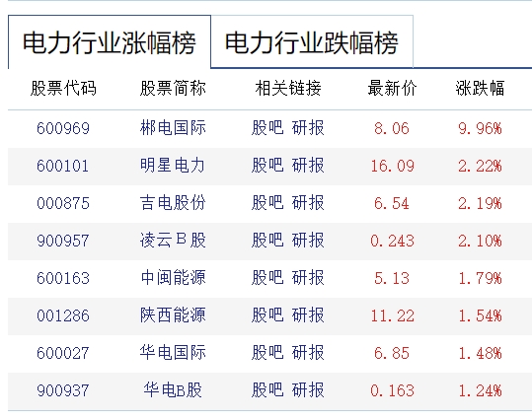Open 股吧 for 吉电股份
The width and height of the screenshot is (532, 419).
[x=267, y=203]
